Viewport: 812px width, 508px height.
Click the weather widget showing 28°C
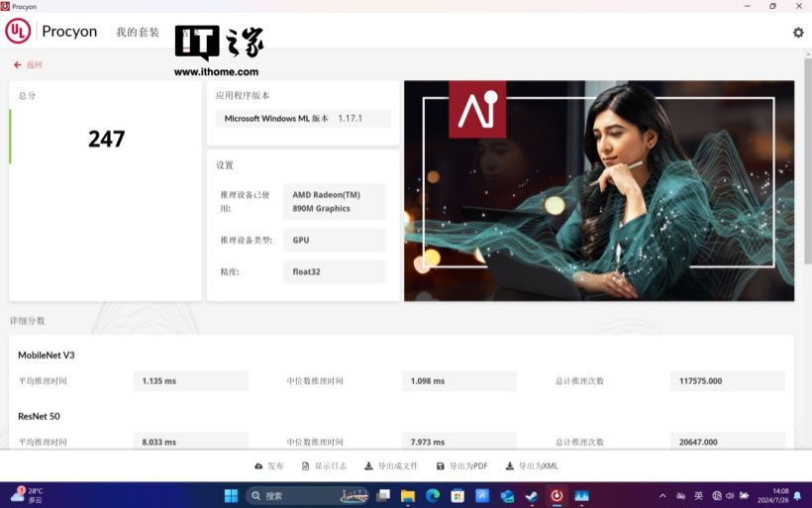pos(28,495)
